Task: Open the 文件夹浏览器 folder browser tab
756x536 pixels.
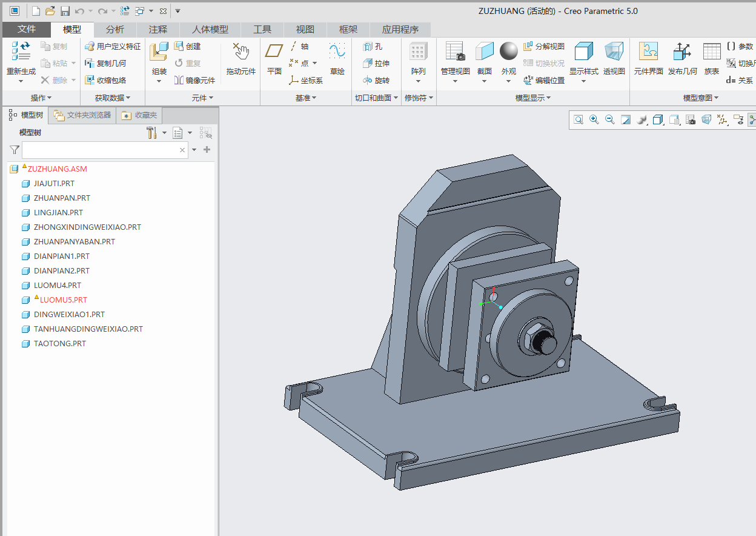Action: click(x=82, y=115)
